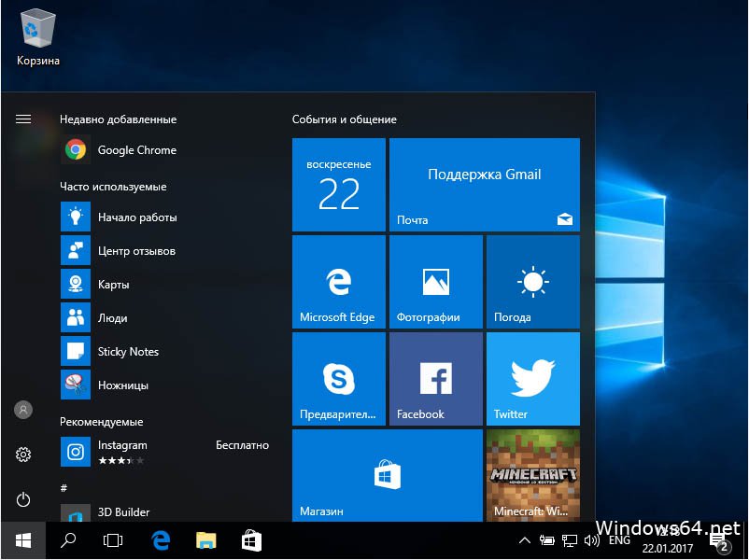Open the Facebook tile
749x560 pixels.
[435, 379]
